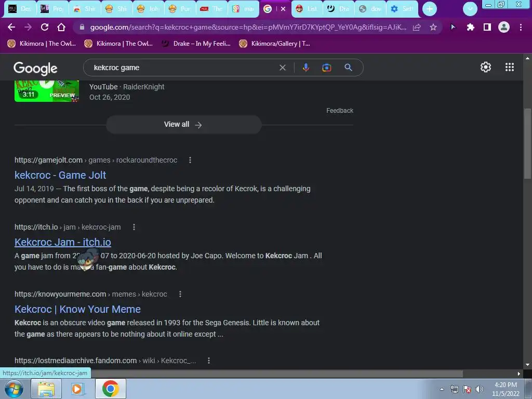Switch to the 'List' tab with Mario icon
Image resolution: width=532 pixels, height=399 pixels.
tap(307, 9)
